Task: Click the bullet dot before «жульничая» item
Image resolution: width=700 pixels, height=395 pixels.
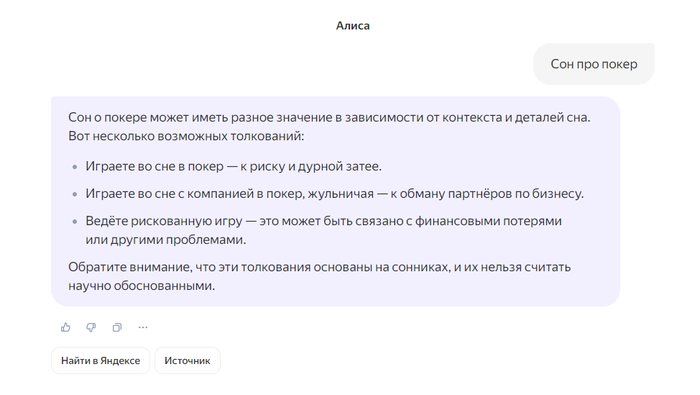Action: [x=75, y=194]
